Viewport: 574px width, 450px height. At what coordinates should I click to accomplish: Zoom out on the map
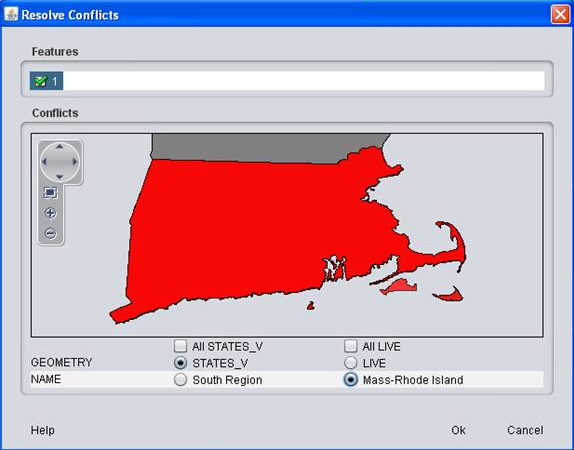(51, 233)
